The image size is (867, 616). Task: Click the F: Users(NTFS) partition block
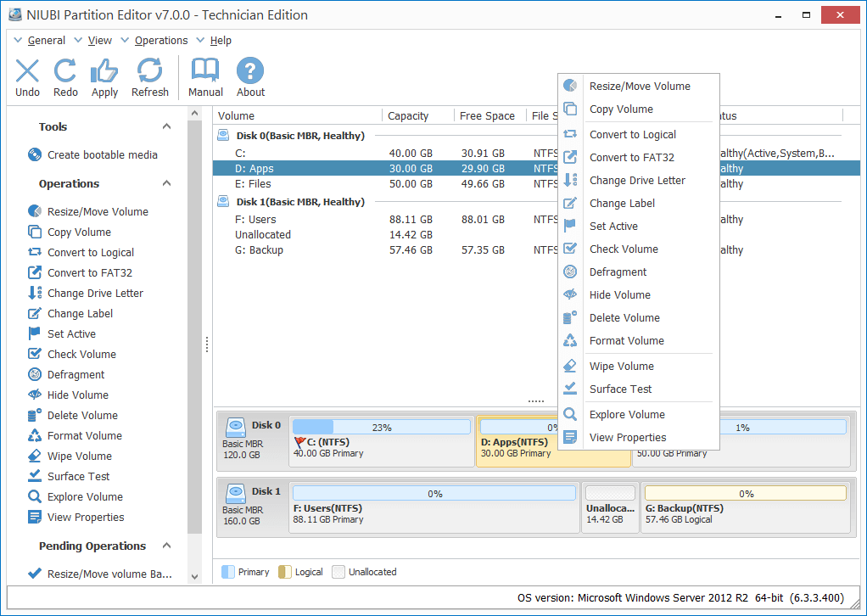pyautogui.click(x=434, y=507)
